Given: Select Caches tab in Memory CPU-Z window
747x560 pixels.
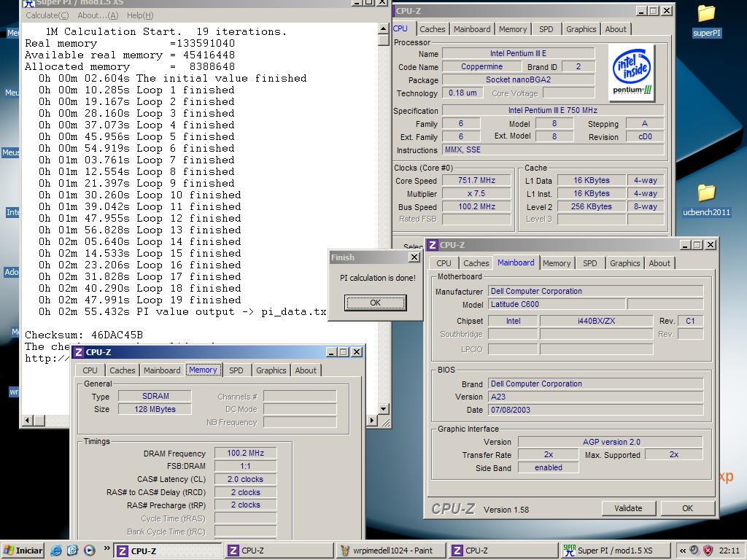Looking at the screenshot, I should tap(122, 370).
